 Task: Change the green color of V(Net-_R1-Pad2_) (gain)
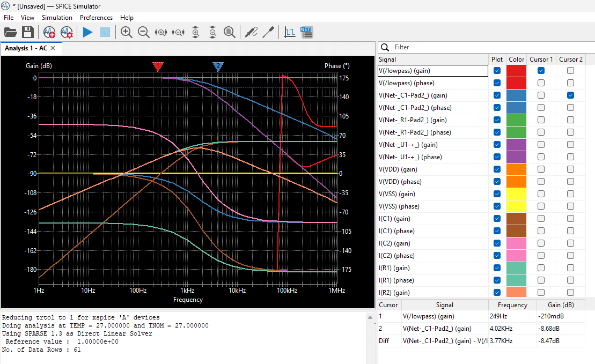(517, 120)
